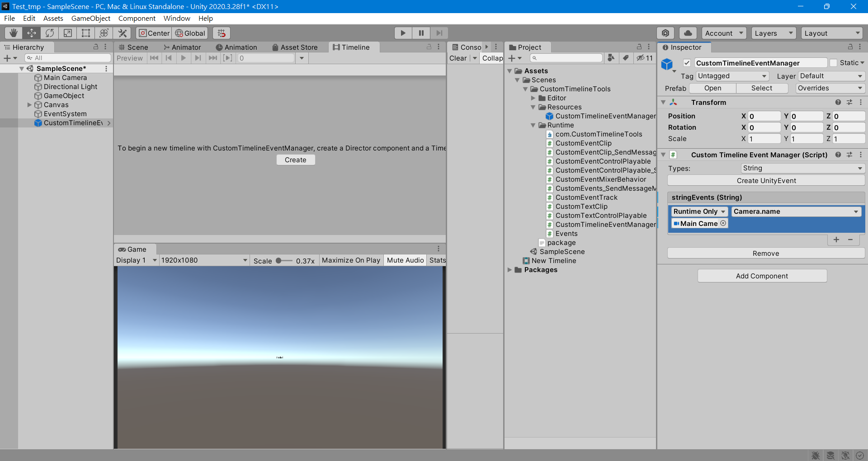Open the Layout dropdown

tap(832, 33)
